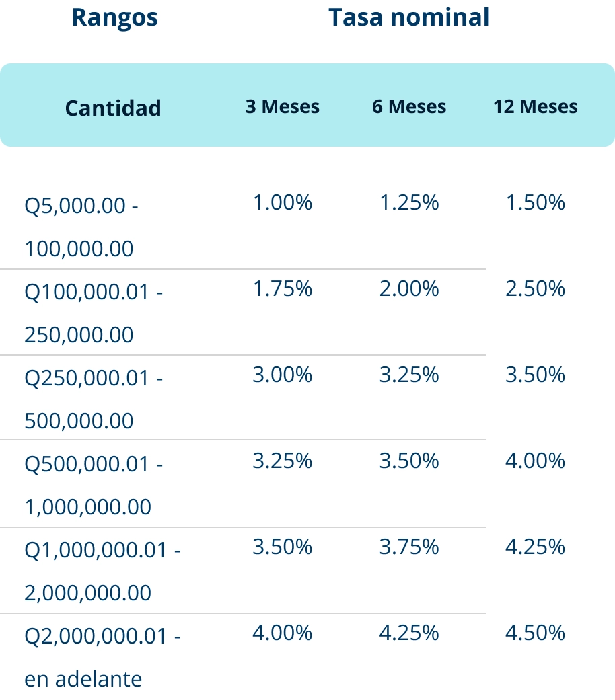Click the Q250,000.01 - 500,000.00 range
615x700 pixels.
tap(94, 399)
